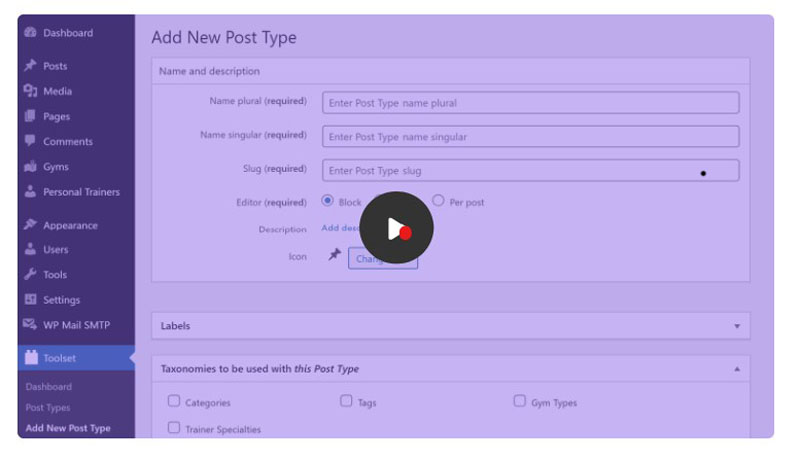Collapse the Taxonomies section arrow
This screenshot has height=460, width=800.
[737, 369]
